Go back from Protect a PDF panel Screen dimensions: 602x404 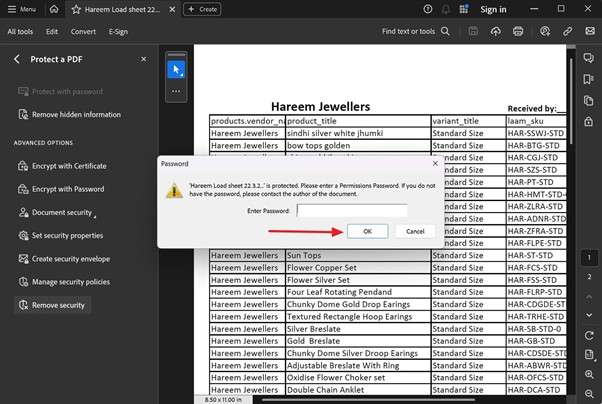coord(17,59)
